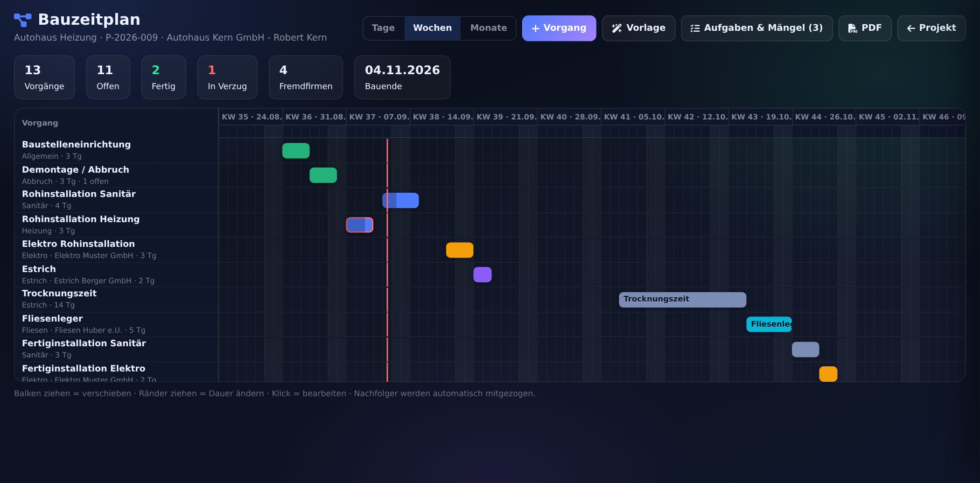Screen dimensions: 980x483
Task: Click the Bauzeitplan logo icon
Action: (22, 20)
